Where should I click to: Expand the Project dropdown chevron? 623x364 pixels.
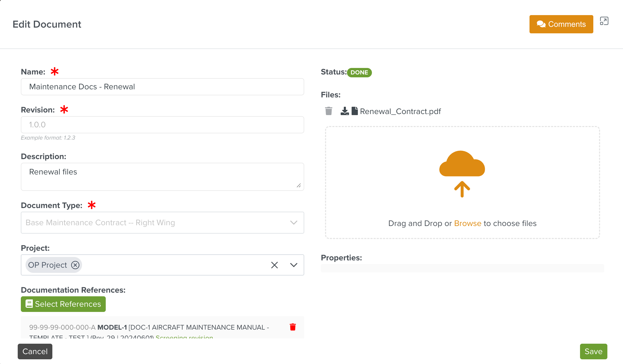(294, 265)
